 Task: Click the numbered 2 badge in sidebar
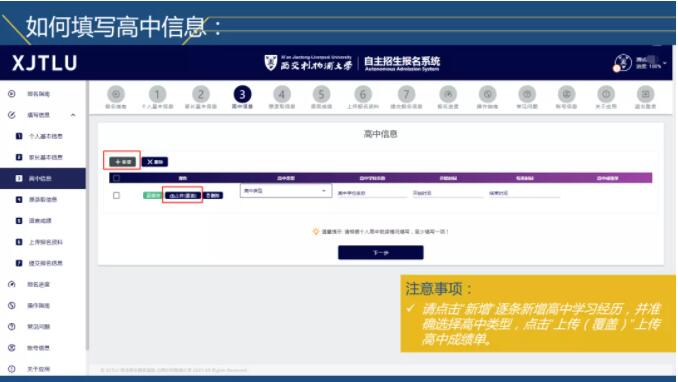[x=19, y=157]
